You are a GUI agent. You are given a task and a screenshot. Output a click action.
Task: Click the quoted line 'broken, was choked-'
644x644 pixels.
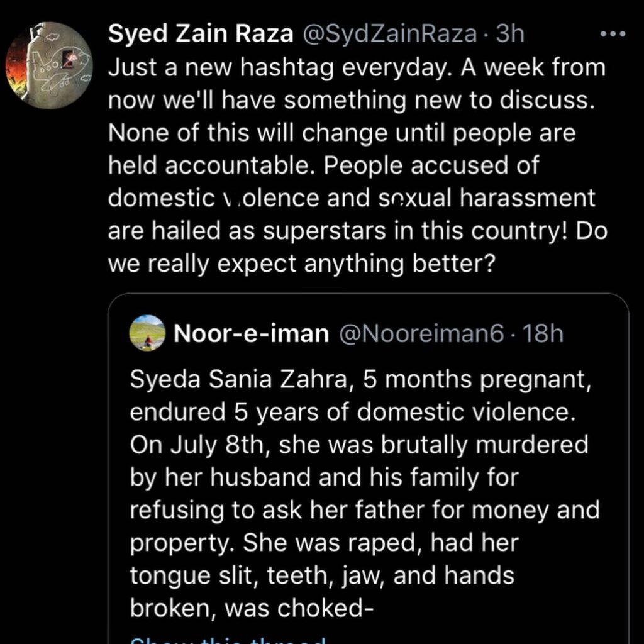pyautogui.click(x=252, y=609)
